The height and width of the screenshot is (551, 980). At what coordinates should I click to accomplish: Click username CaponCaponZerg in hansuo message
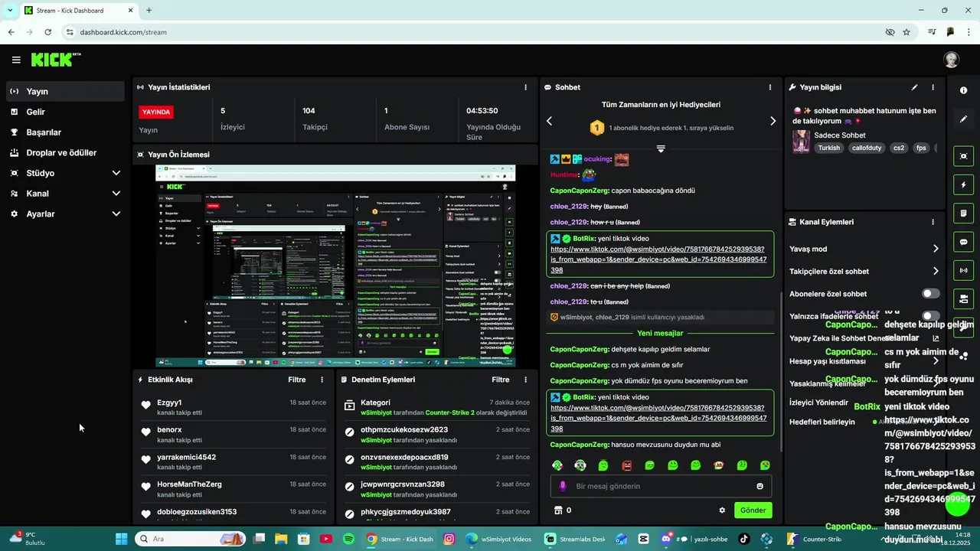point(579,445)
